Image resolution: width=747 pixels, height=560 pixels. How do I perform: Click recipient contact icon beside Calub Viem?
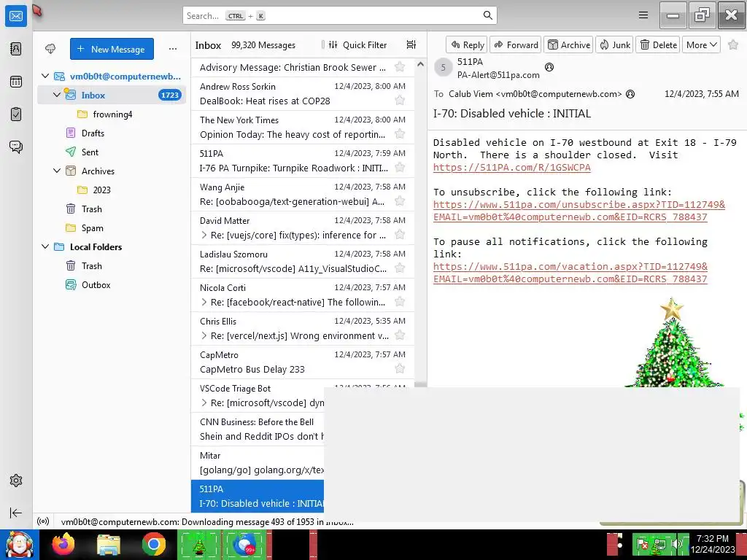630,94
